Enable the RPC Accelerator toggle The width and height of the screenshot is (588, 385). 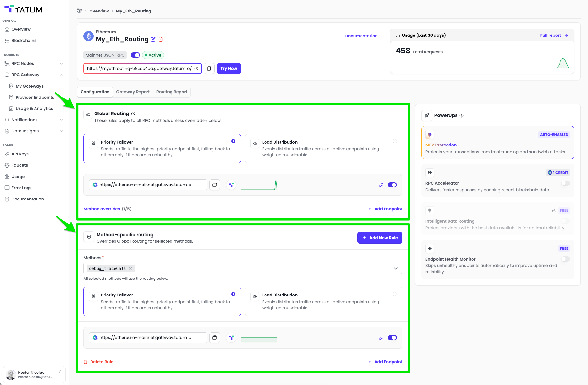(x=566, y=183)
